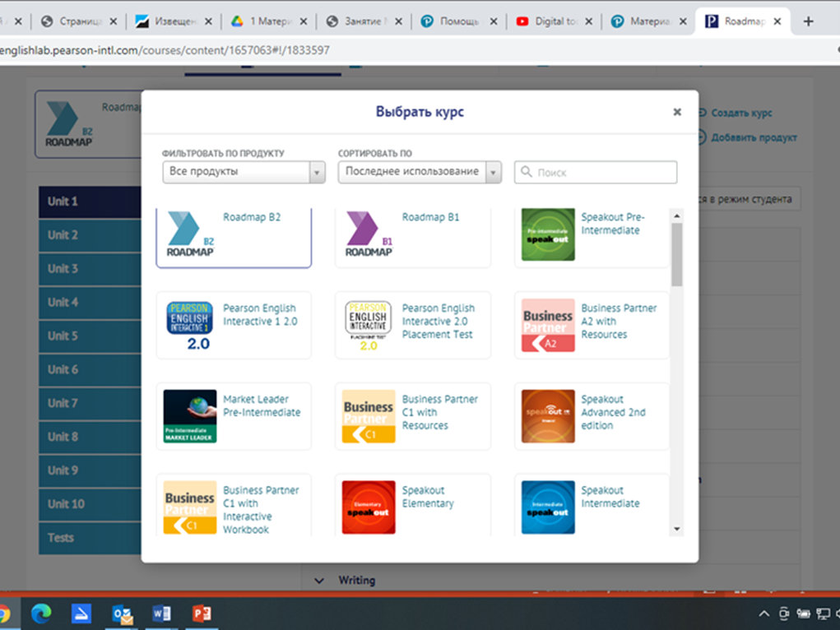Open Outlook from taskbar
The height and width of the screenshot is (630, 840).
coord(122,614)
